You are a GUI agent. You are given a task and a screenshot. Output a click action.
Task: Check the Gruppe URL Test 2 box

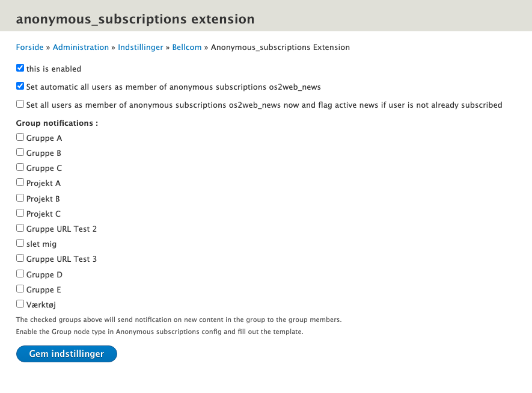[20, 227]
